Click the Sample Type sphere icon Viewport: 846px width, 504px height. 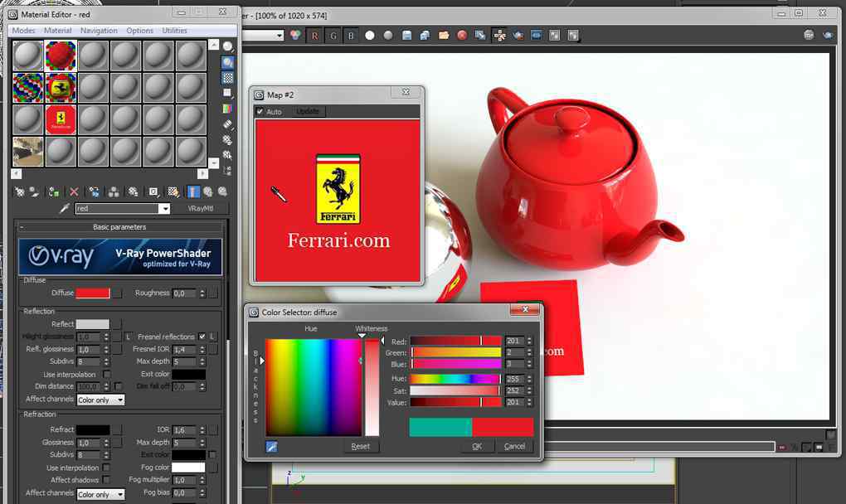point(228,47)
